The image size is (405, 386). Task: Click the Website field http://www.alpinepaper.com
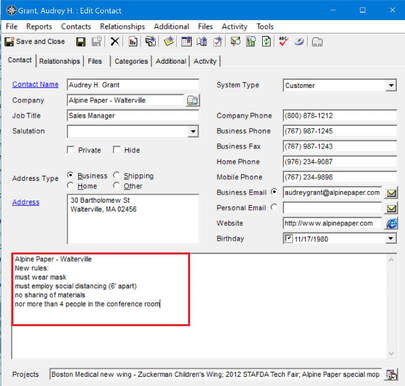[332, 223]
